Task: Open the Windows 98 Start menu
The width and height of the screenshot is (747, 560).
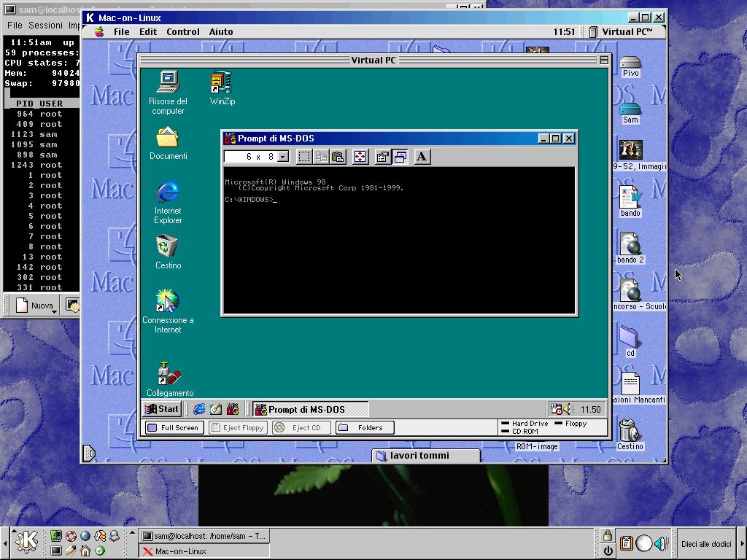Action: [161, 409]
